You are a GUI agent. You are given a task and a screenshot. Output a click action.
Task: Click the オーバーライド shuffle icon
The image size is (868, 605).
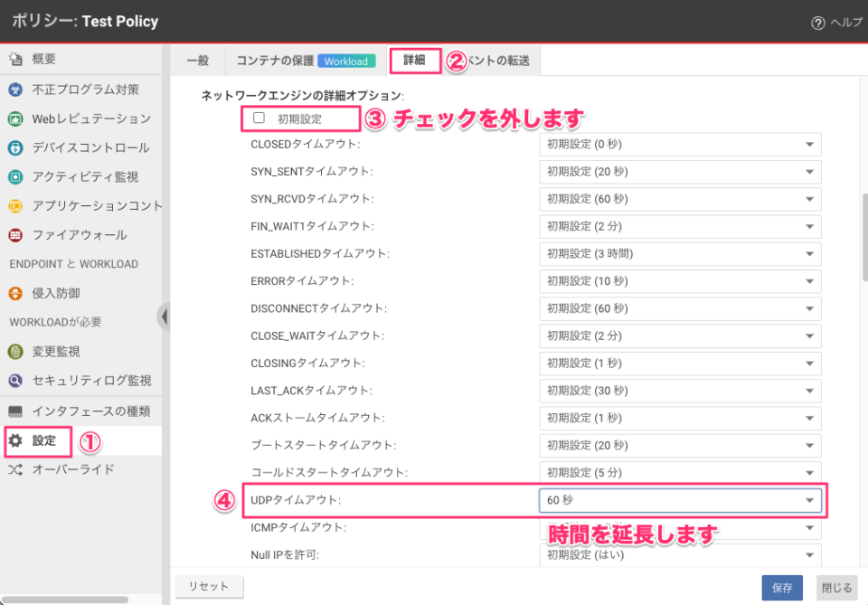click(15, 470)
